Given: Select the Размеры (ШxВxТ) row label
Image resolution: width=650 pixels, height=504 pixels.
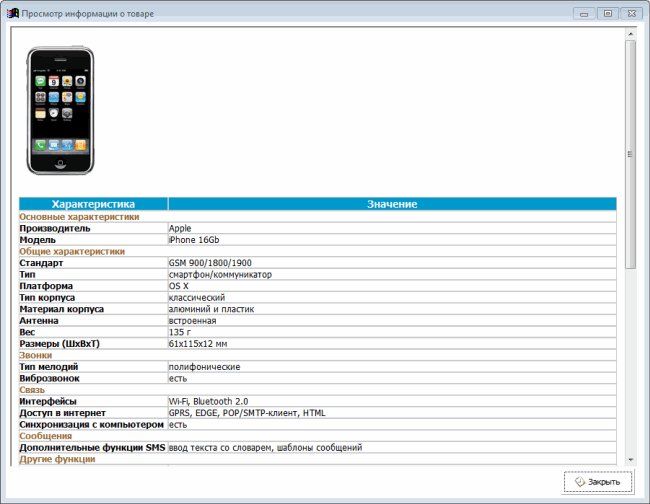Looking at the screenshot, I should click(60, 344).
